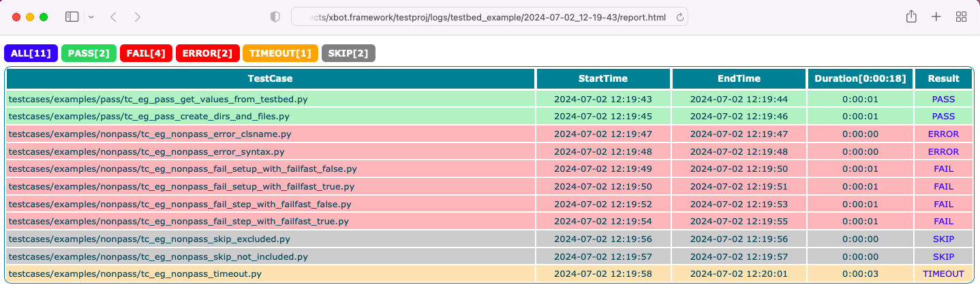Open TIMEOUT result link for tc_eg_nonpass_timeout.py

pos(943,274)
